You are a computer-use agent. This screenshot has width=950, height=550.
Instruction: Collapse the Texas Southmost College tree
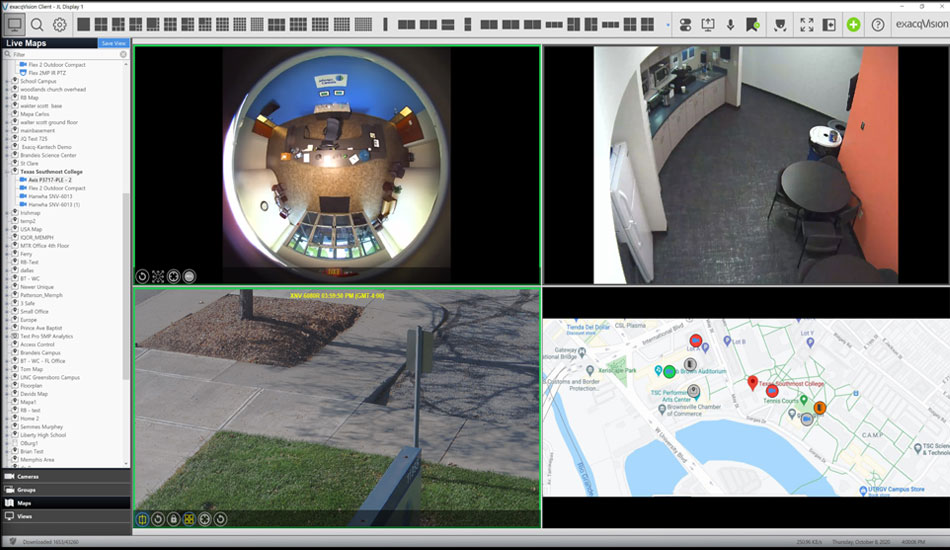click(x=7, y=171)
